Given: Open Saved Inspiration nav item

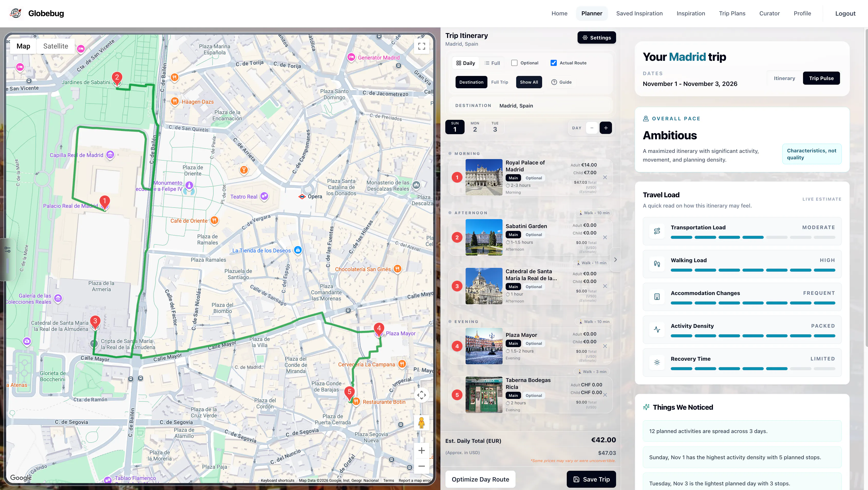Looking at the screenshot, I should [639, 13].
